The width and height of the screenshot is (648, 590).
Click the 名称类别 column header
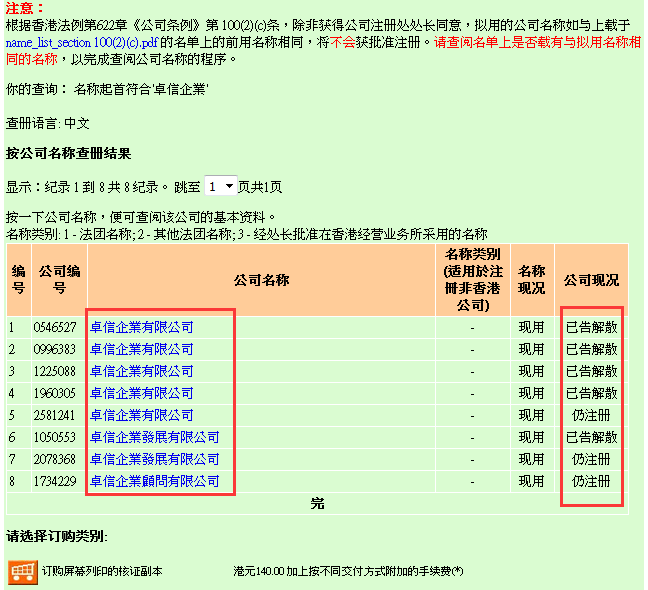click(x=473, y=280)
